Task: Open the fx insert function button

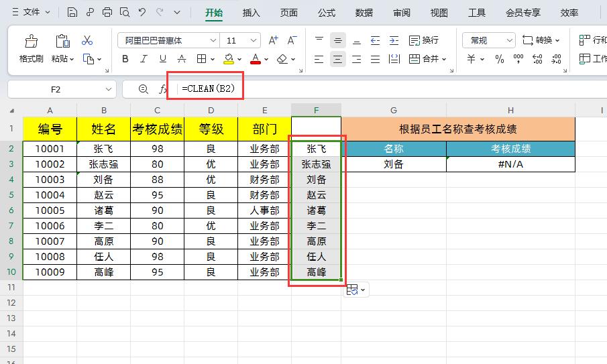Action: click(163, 89)
